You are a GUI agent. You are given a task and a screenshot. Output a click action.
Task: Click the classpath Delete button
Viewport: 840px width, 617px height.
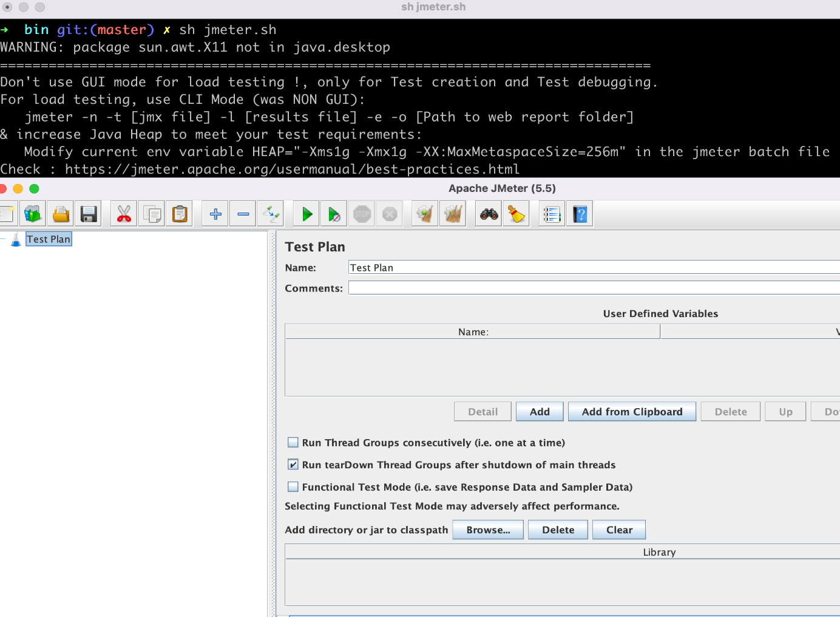558,530
